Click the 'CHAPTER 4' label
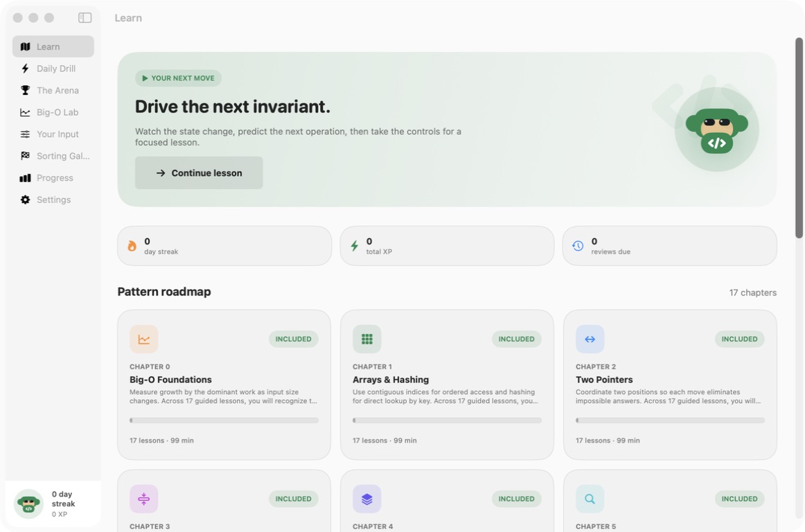The image size is (805, 532). [x=373, y=526]
